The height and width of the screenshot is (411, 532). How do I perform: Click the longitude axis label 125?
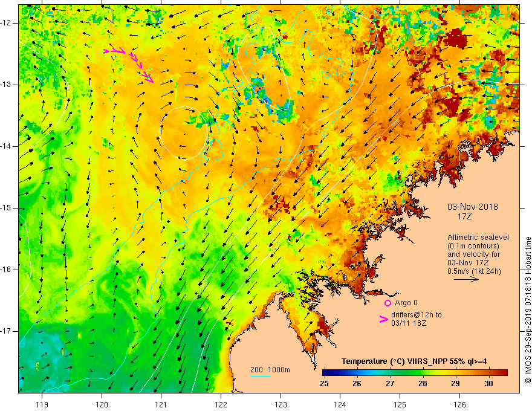(400, 404)
